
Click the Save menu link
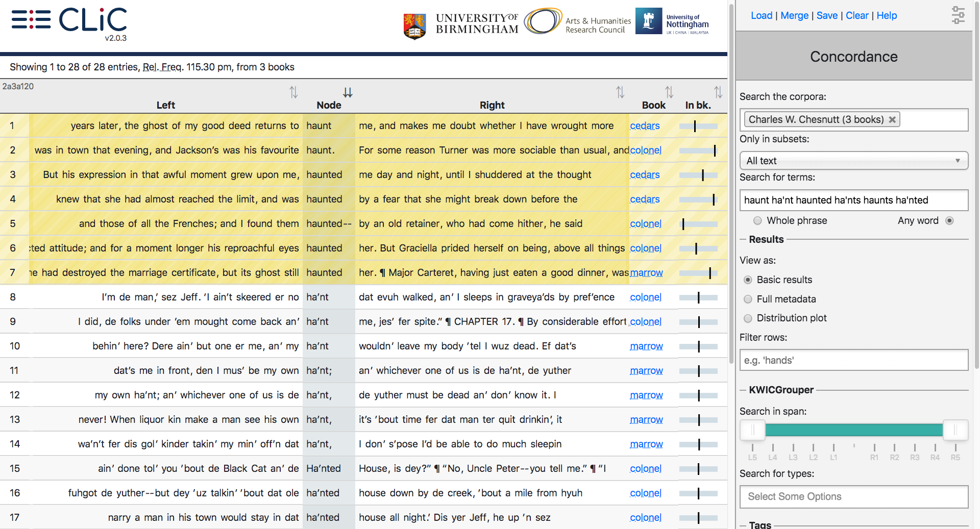click(x=827, y=16)
